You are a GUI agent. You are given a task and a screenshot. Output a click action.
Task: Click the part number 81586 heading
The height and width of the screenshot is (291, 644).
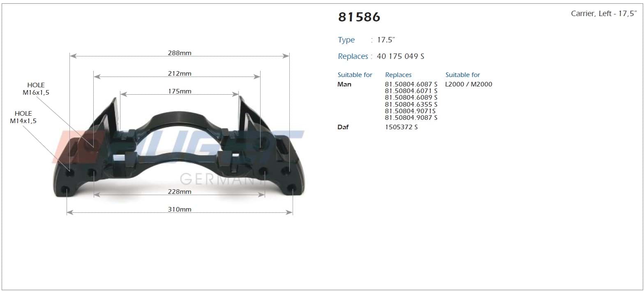click(359, 17)
